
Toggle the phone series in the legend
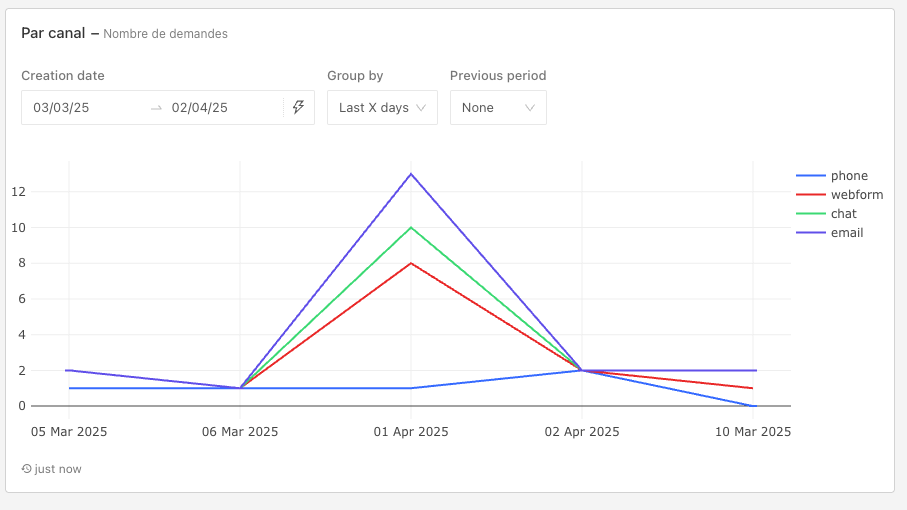pyautogui.click(x=849, y=176)
